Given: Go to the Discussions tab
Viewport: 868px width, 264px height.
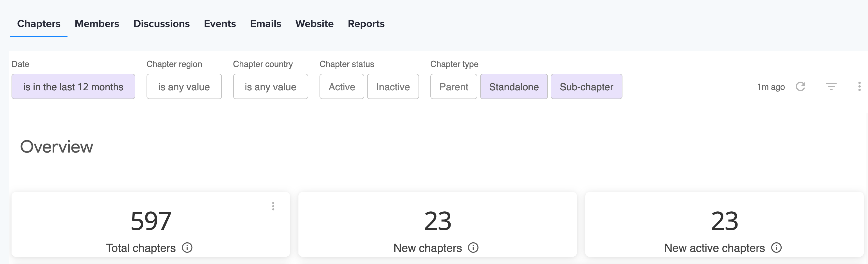Looking at the screenshot, I should pos(161,24).
